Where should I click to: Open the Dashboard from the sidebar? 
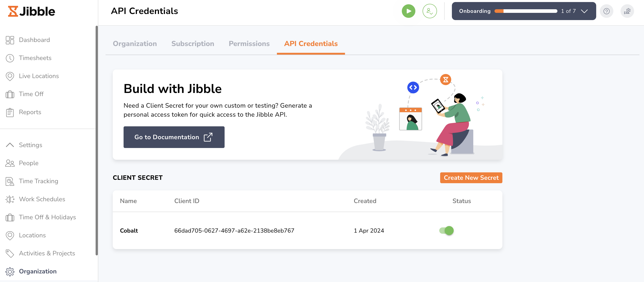click(x=34, y=40)
